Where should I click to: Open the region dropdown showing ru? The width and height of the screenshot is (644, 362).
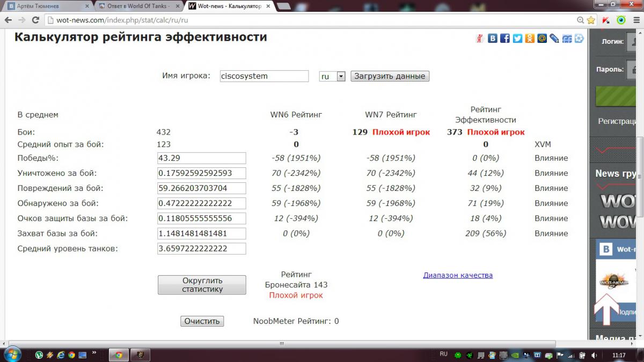[x=332, y=76]
